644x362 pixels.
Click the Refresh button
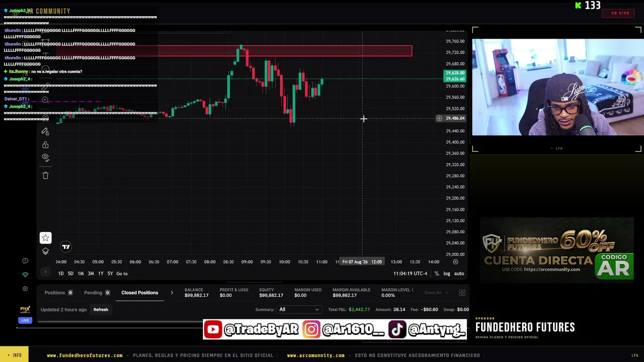101,310
